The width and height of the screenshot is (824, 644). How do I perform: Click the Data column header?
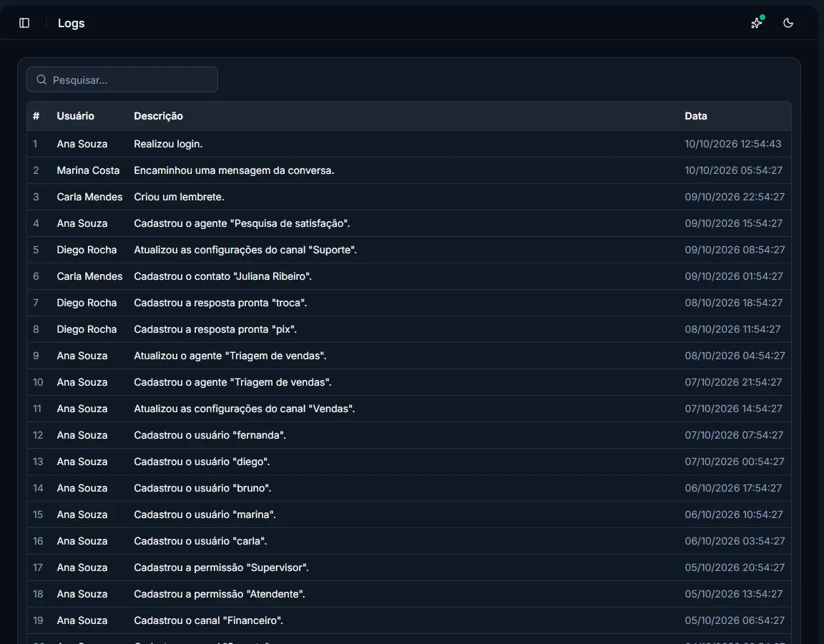click(696, 116)
